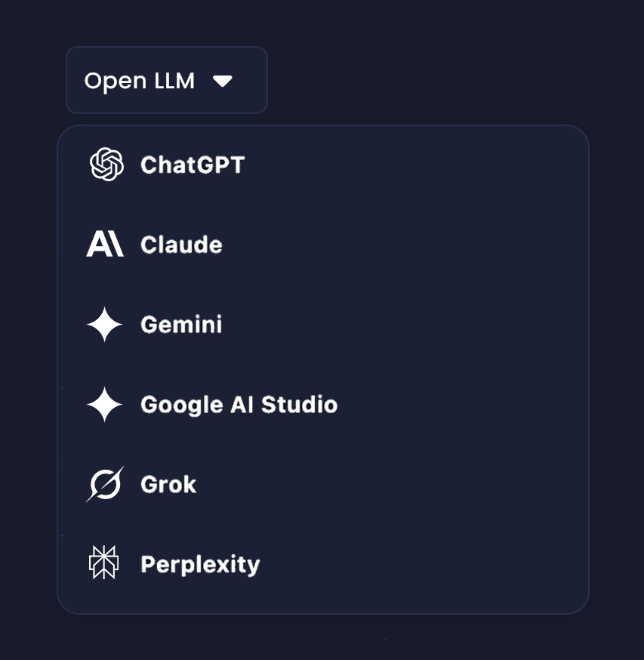Select the Gemini text label
The width and height of the screenshot is (644, 660).
click(x=181, y=325)
